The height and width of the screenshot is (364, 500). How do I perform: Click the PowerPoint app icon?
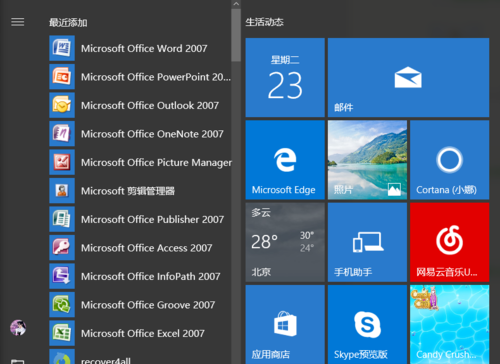pos(62,77)
